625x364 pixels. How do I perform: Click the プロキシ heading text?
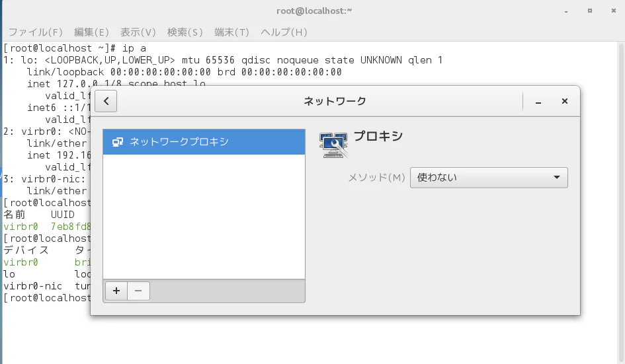tap(378, 136)
